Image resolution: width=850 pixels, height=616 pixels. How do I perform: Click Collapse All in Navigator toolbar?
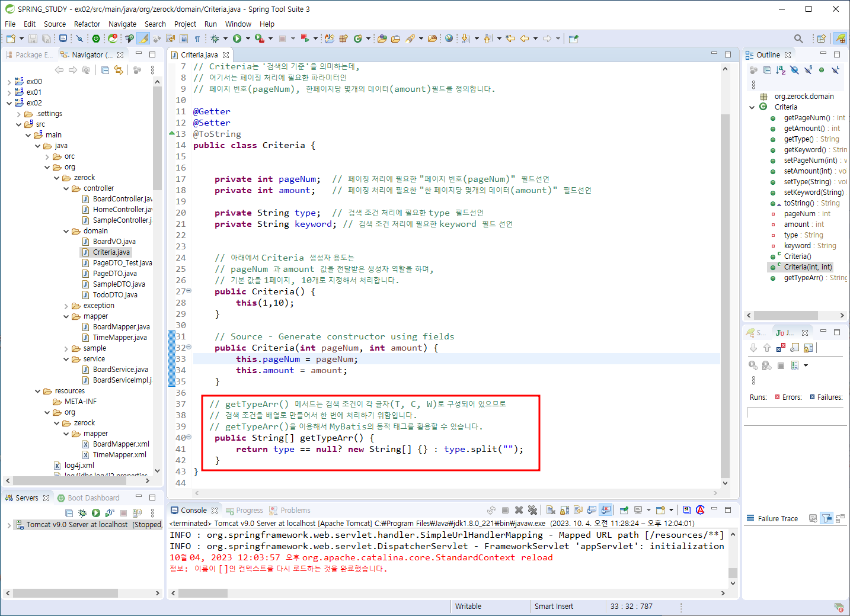[x=105, y=70]
